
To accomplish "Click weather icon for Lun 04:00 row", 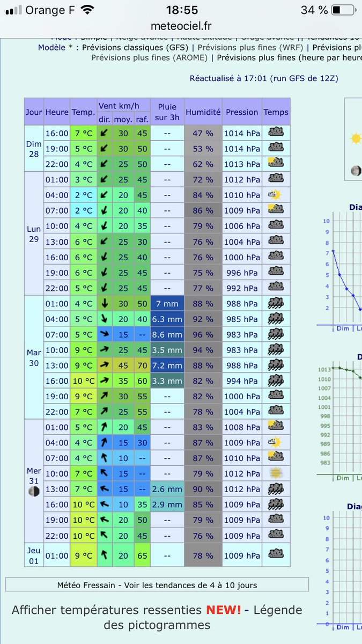I will pos(276,195).
